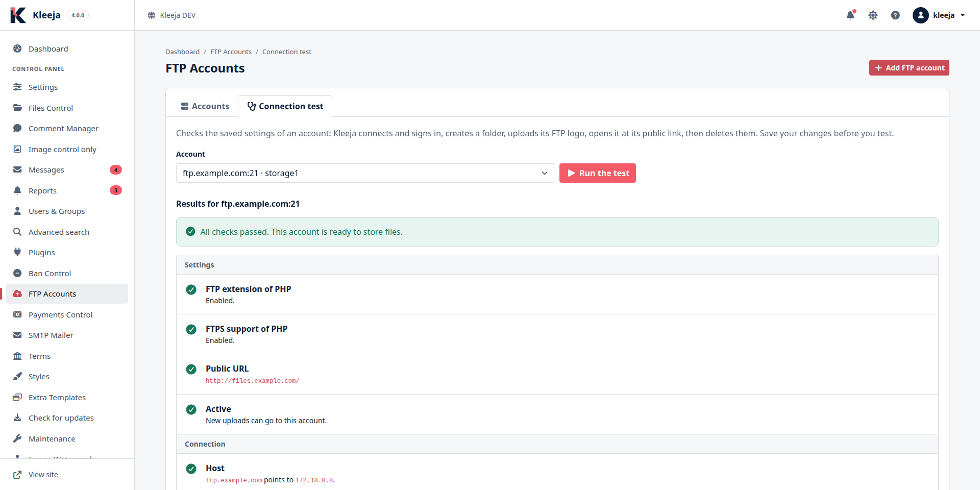980x490 pixels.
Task: Click the Kleeja DEV site name
Action: coord(178,15)
